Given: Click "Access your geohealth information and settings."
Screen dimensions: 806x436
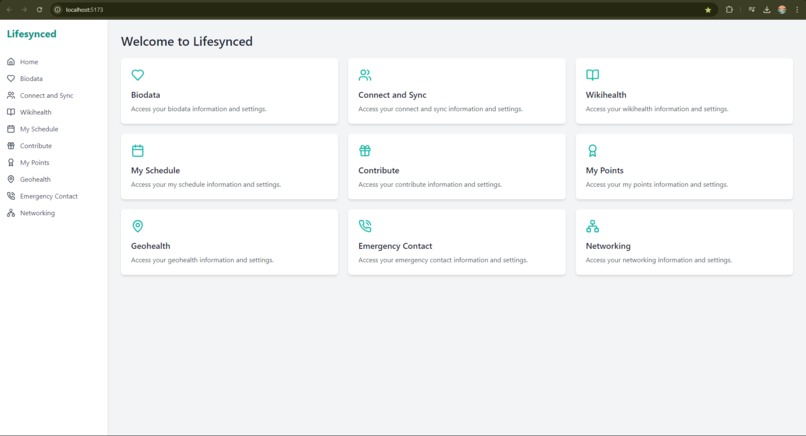Looking at the screenshot, I should click(x=202, y=260).
